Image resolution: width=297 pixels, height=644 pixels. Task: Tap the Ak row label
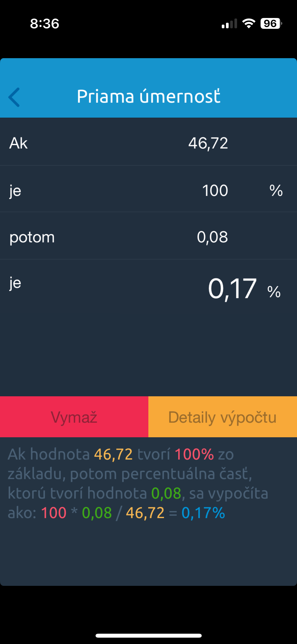click(x=18, y=143)
